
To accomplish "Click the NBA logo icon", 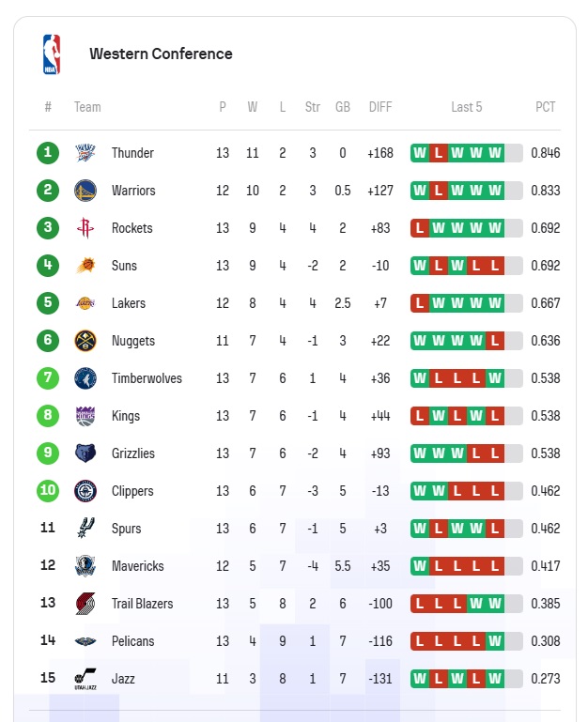I will coord(52,54).
